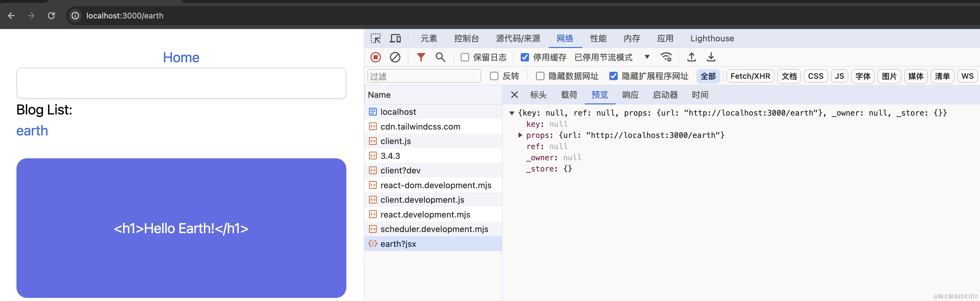Click the import HAR upload icon
This screenshot has width=980, height=301.
click(x=691, y=57)
